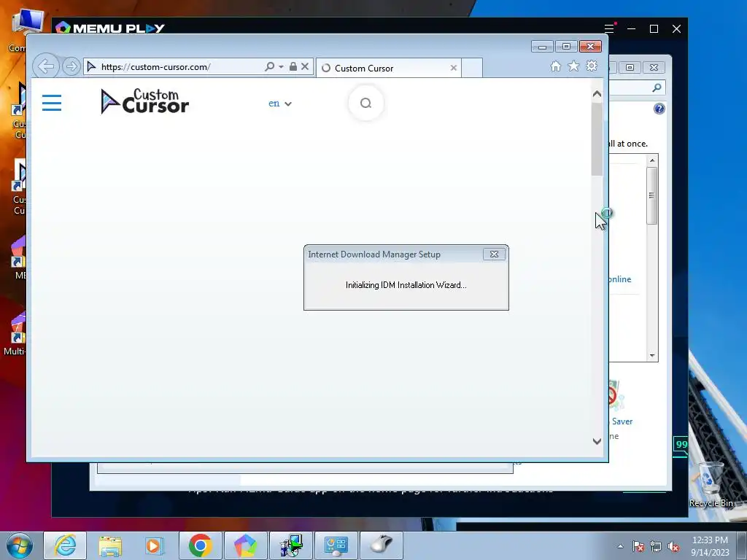Click the Saver link in background window
This screenshot has width=747, height=560.
(x=622, y=421)
